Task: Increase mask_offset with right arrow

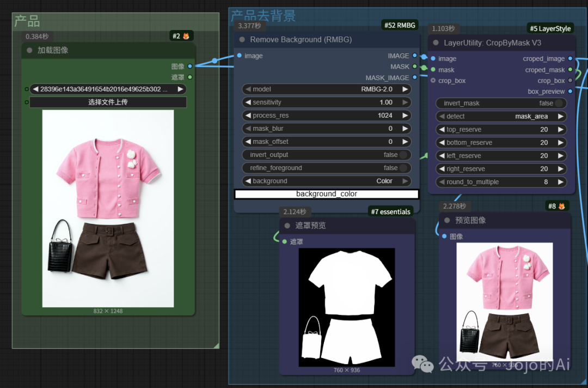Action: [405, 142]
